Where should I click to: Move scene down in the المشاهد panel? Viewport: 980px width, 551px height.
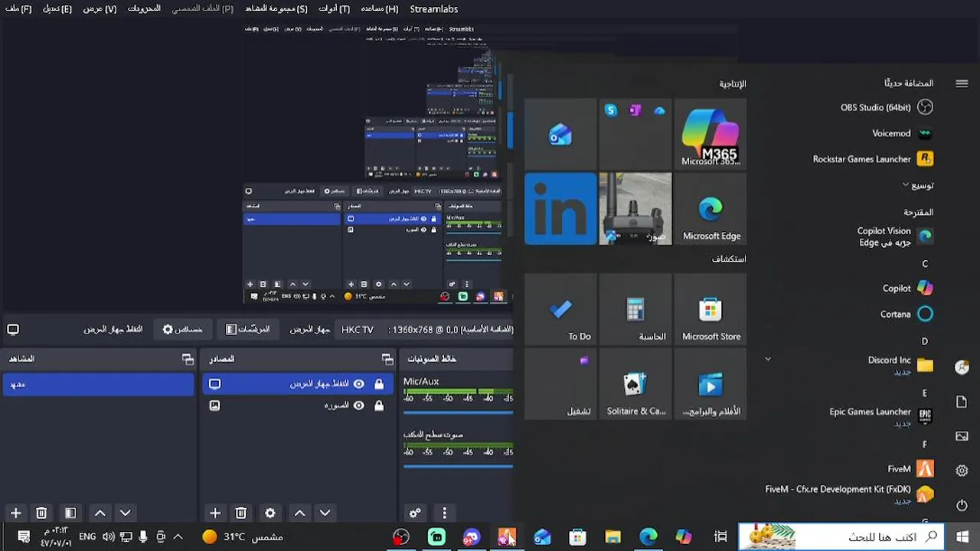click(126, 513)
